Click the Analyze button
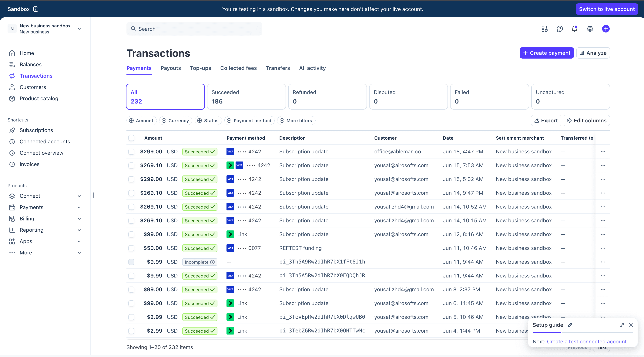644x357 pixels. 593,53
